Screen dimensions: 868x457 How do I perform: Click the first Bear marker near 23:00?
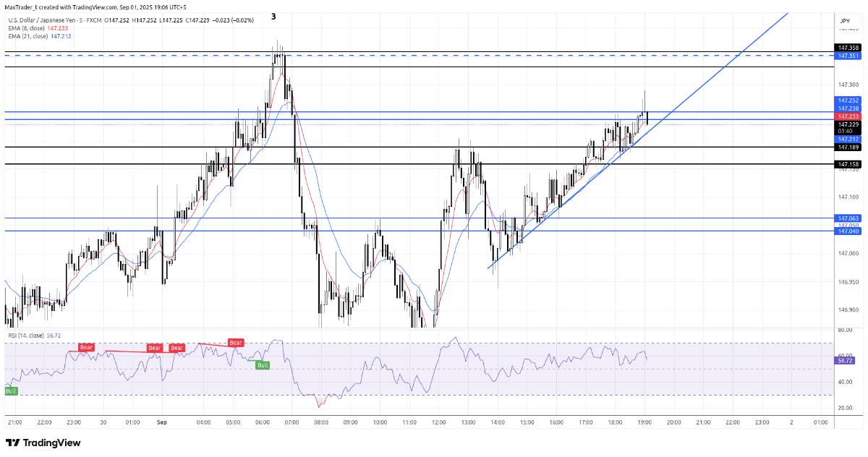coord(86,348)
